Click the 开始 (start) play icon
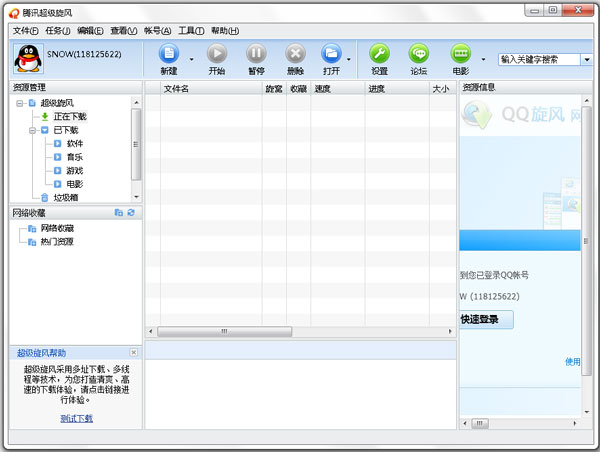600x452 pixels. (217, 53)
